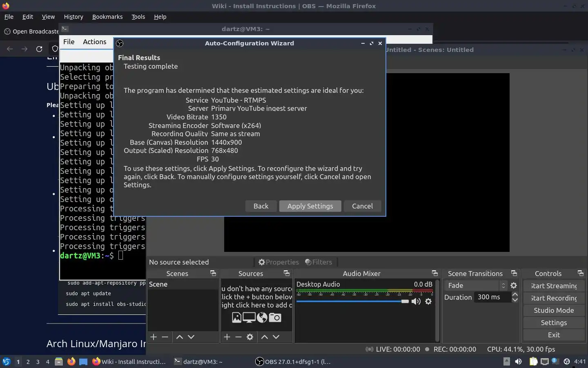Open the Bookmarks menu in Firefox

click(x=107, y=17)
